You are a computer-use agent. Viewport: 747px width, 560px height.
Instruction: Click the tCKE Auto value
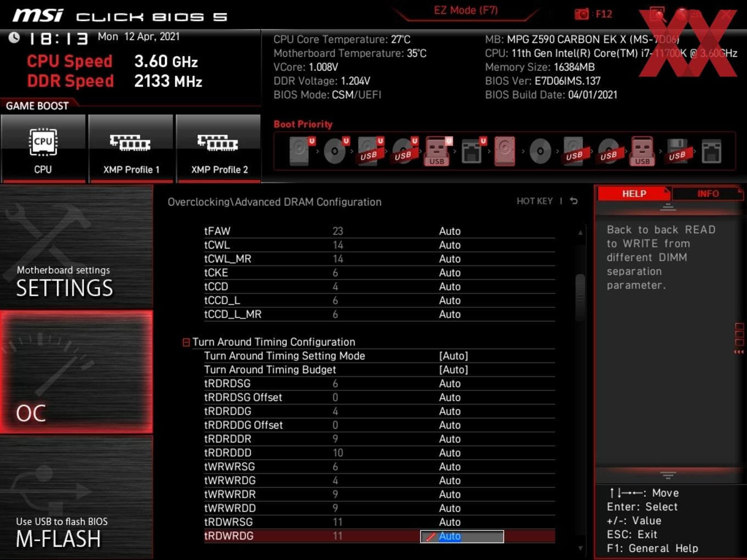pyautogui.click(x=450, y=273)
